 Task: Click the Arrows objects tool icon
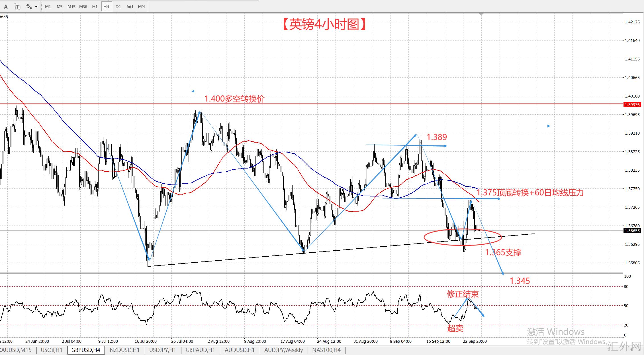29,7
